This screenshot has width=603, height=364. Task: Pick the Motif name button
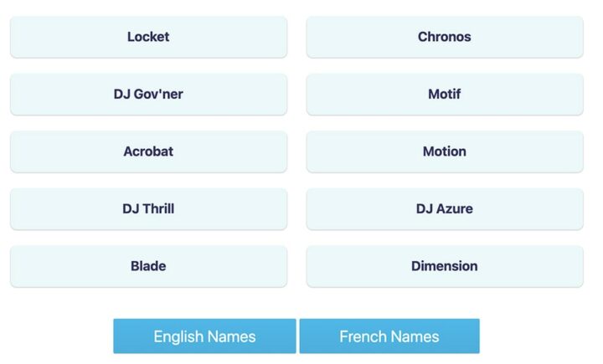444,94
